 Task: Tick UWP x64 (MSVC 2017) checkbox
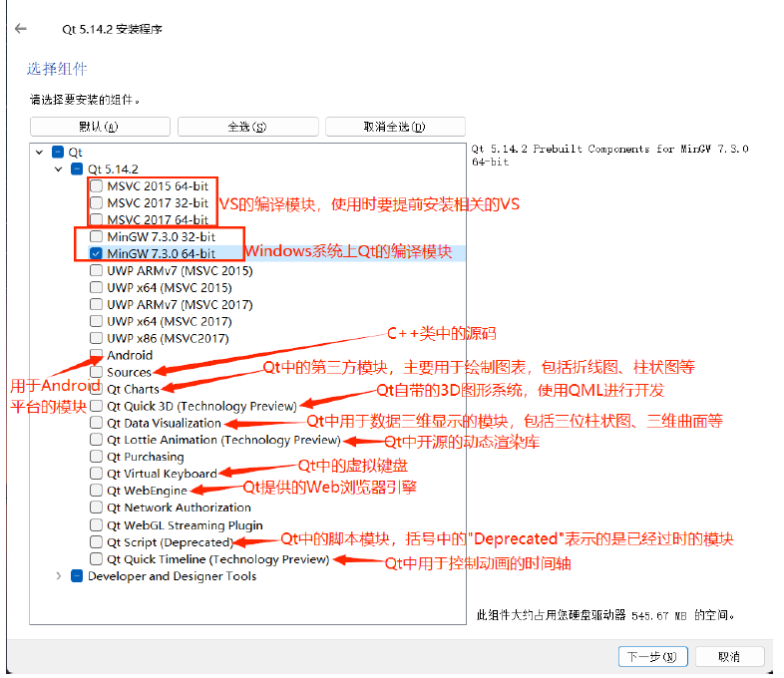(x=96, y=321)
